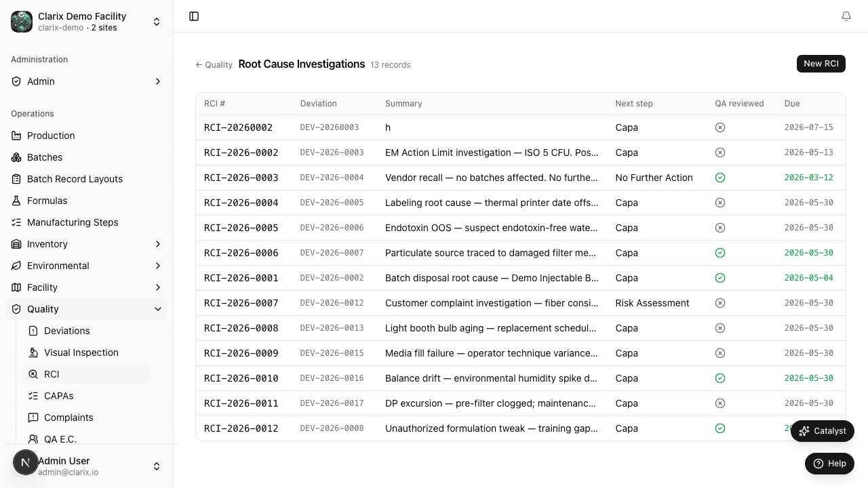868x488 pixels.
Task: Click the Next step column header
Action: point(634,104)
